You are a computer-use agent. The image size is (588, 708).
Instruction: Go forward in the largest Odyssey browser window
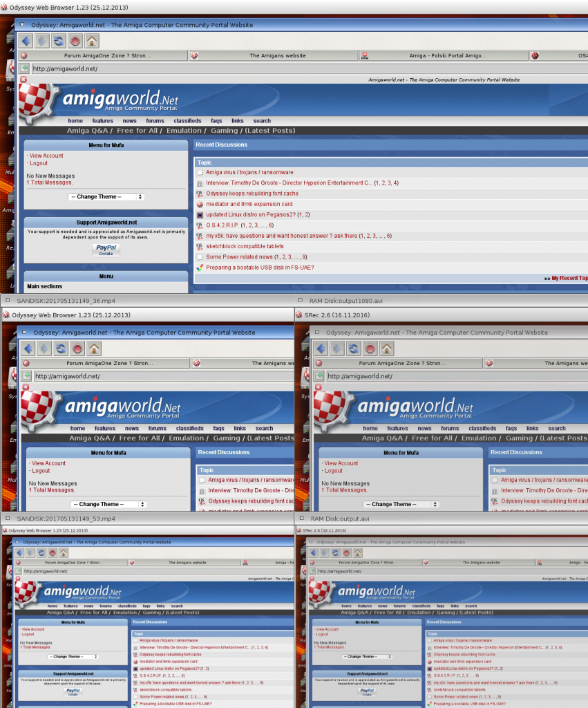click(42, 41)
